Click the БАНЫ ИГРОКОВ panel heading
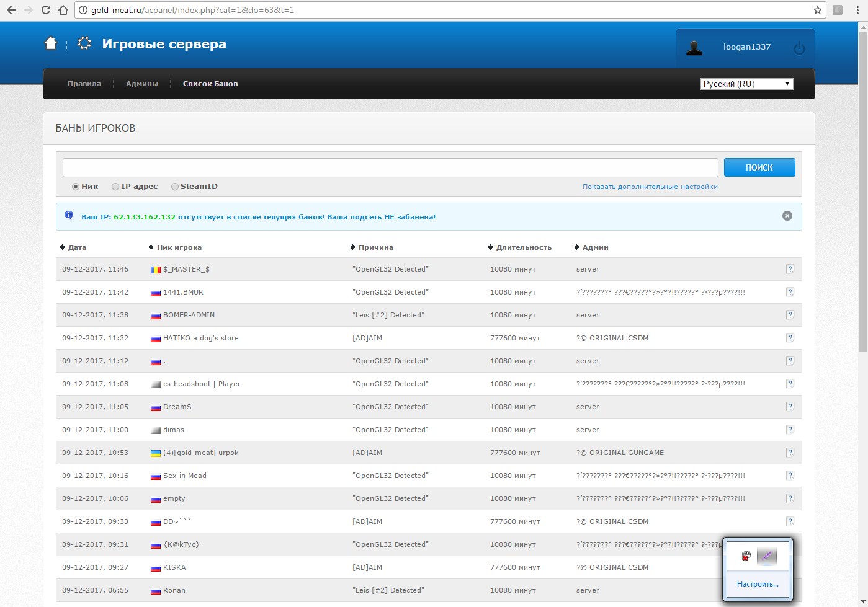868x607 pixels. [96, 128]
